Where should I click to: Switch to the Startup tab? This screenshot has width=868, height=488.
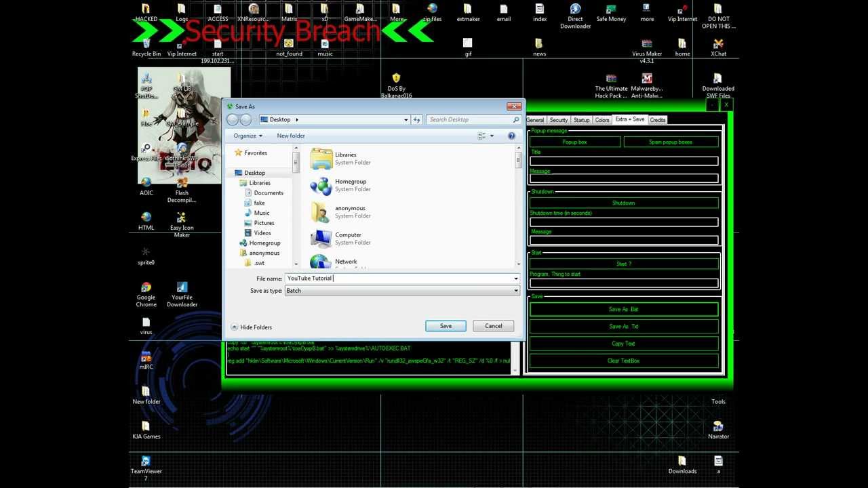(x=582, y=120)
